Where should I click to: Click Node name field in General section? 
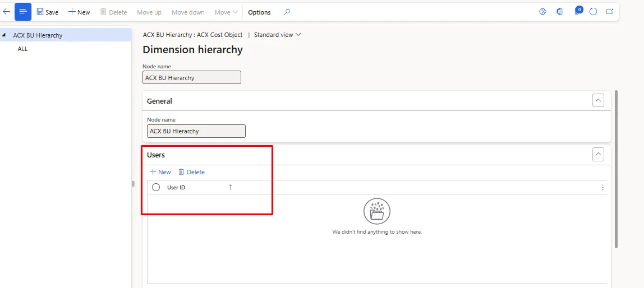click(196, 131)
